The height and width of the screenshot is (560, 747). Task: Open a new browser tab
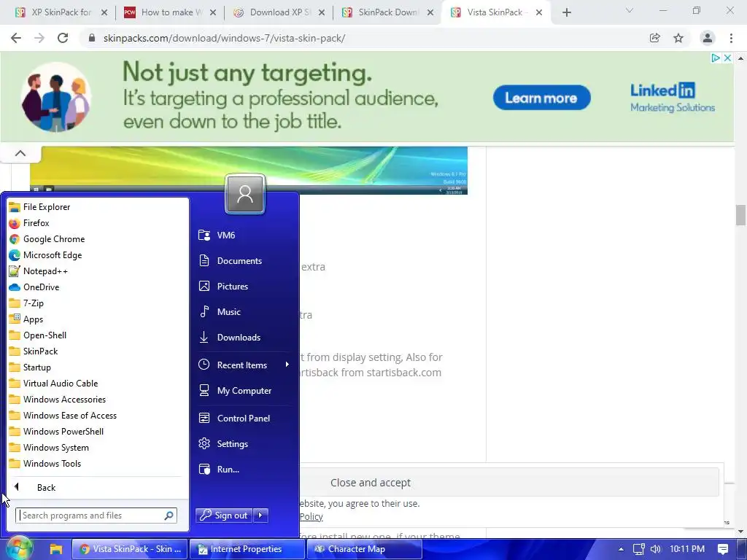(x=566, y=12)
